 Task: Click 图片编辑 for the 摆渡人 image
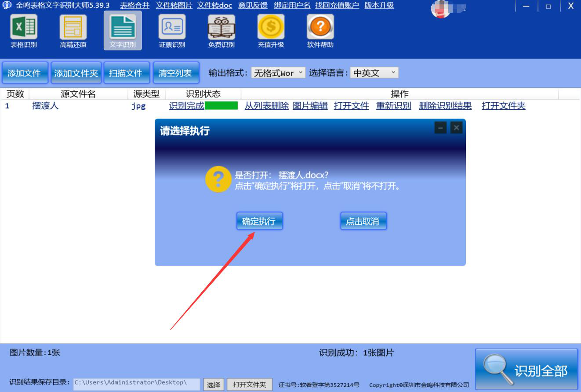(309, 106)
